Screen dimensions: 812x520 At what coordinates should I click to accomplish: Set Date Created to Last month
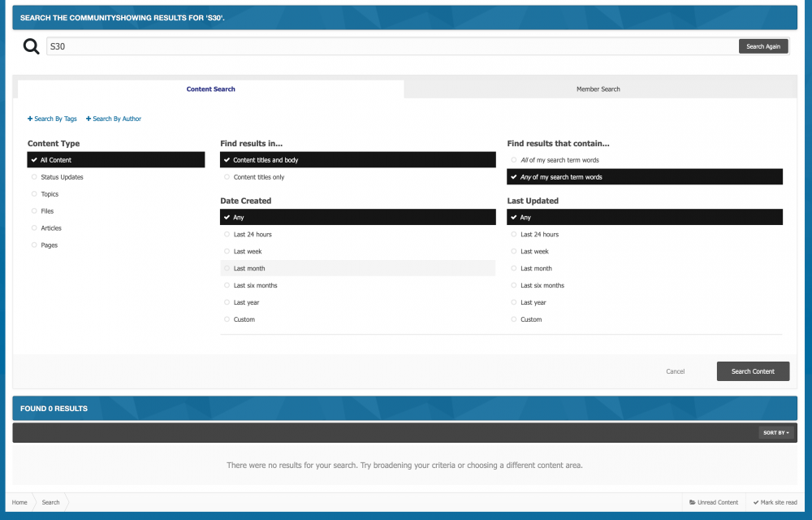(358, 268)
